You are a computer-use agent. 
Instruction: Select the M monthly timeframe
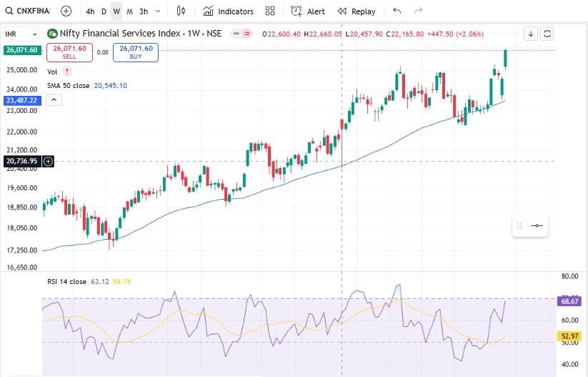[129, 11]
